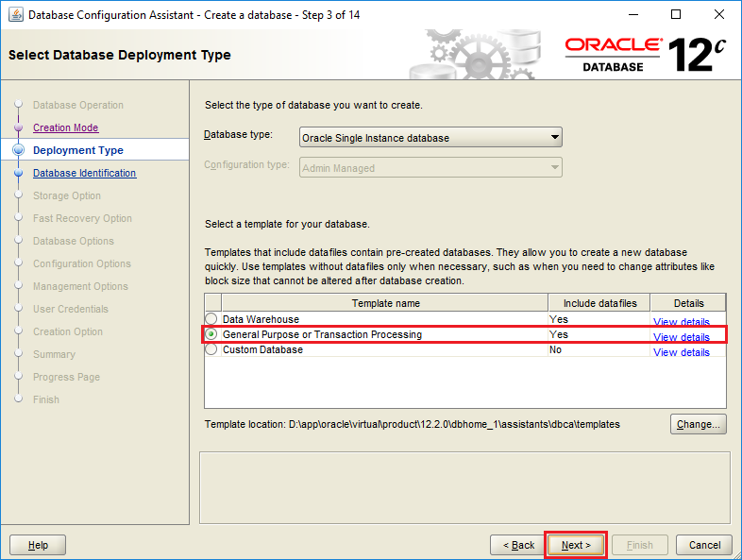Screen dimensions: 742x560
Task: Cancel the database creation wizard
Action: click(x=704, y=545)
